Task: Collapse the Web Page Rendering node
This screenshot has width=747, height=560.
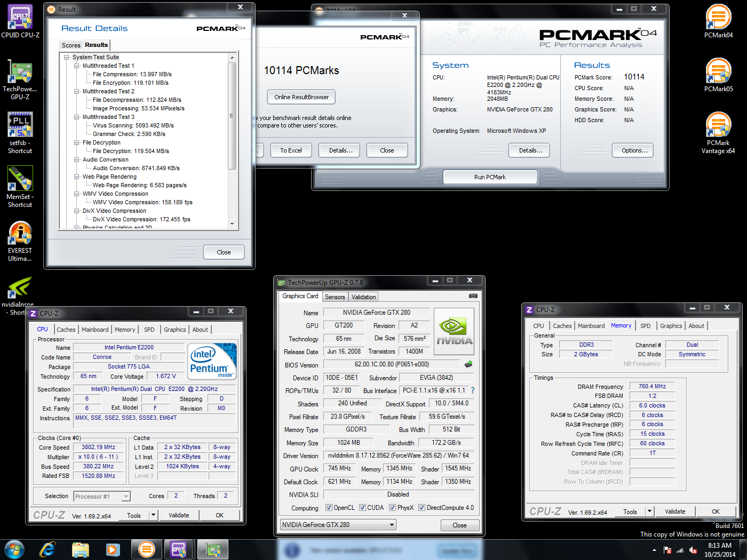Action: click(77, 177)
